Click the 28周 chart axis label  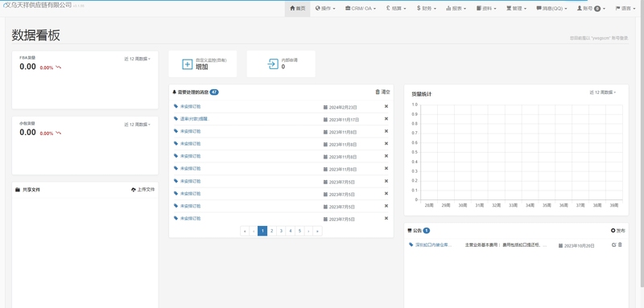(429, 205)
